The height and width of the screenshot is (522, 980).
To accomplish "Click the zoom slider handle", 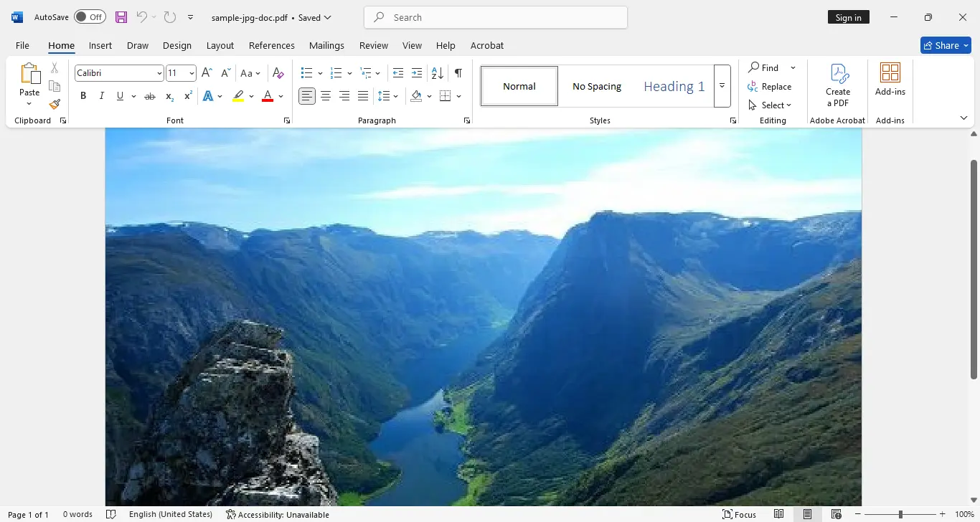I will pos(900,514).
